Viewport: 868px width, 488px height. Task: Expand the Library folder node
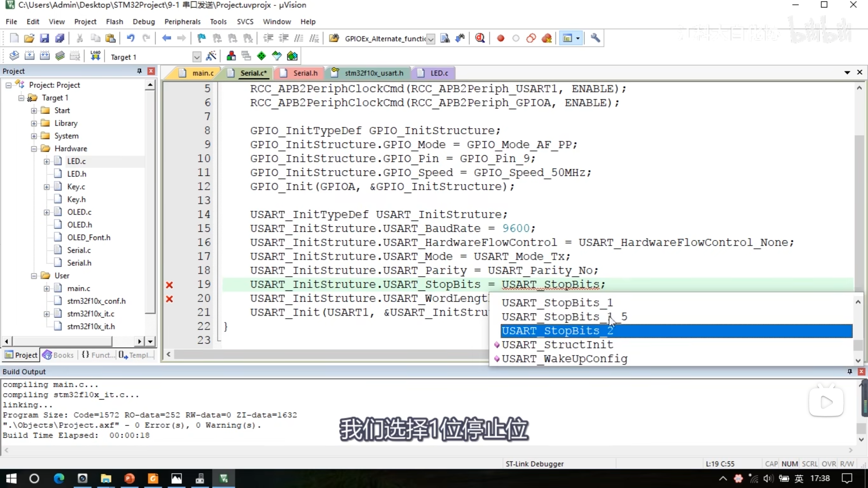point(34,123)
